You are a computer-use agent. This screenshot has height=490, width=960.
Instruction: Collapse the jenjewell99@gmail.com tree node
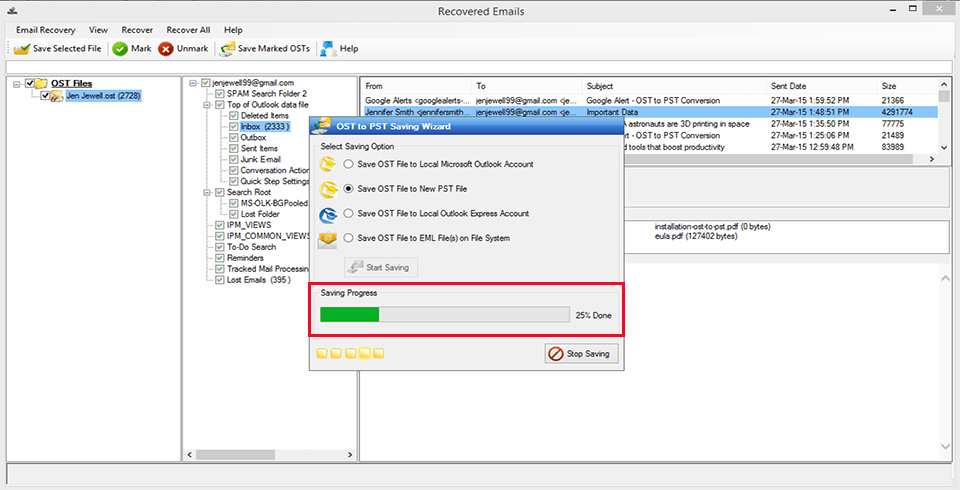pos(192,83)
